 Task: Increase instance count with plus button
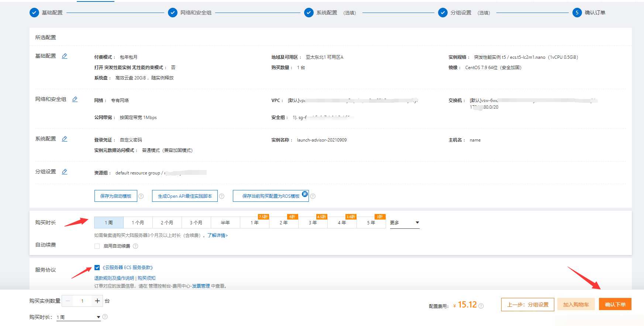pos(97,301)
